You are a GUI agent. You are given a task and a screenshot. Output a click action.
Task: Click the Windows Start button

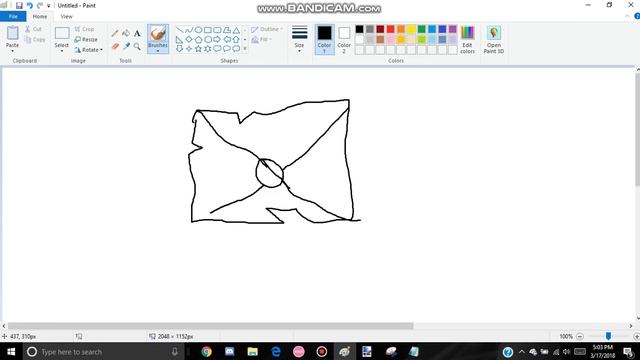[11, 351]
